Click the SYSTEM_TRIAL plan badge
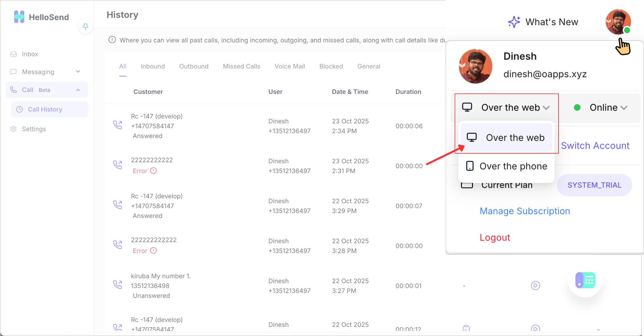Image resolution: width=644 pixels, height=336 pixels. 595,185
